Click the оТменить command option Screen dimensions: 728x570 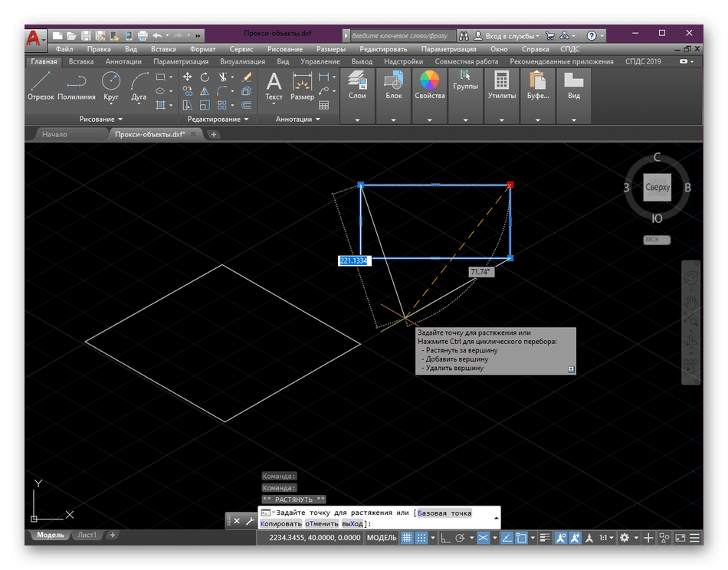322,524
